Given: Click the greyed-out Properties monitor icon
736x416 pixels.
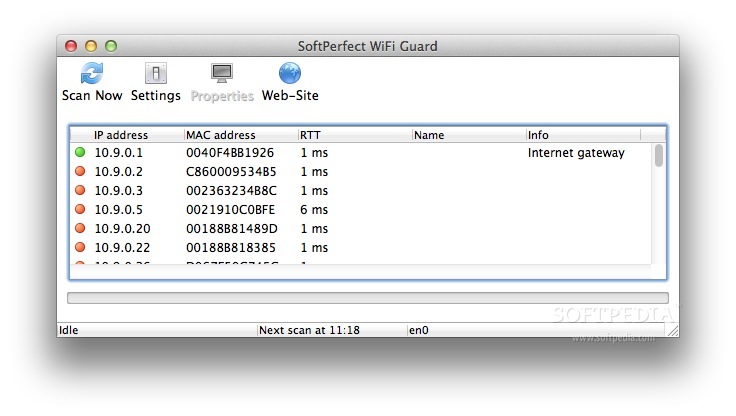Looking at the screenshot, I should point(222,73).
